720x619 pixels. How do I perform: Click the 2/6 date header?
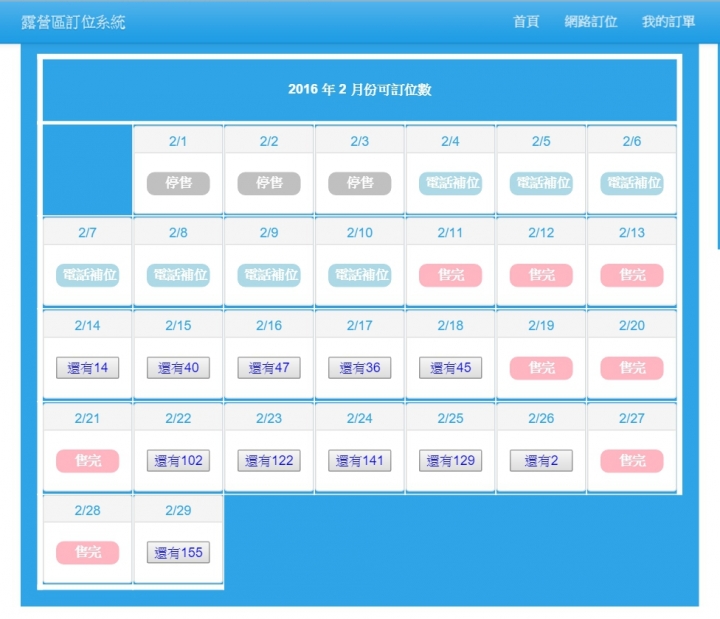632,141
